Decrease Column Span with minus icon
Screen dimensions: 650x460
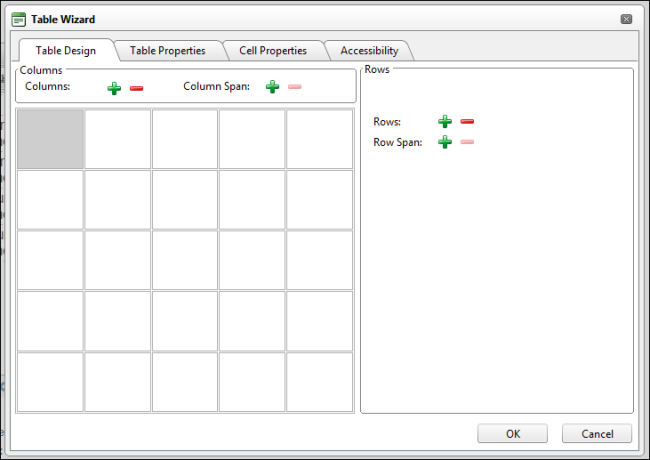click(294, 87)
